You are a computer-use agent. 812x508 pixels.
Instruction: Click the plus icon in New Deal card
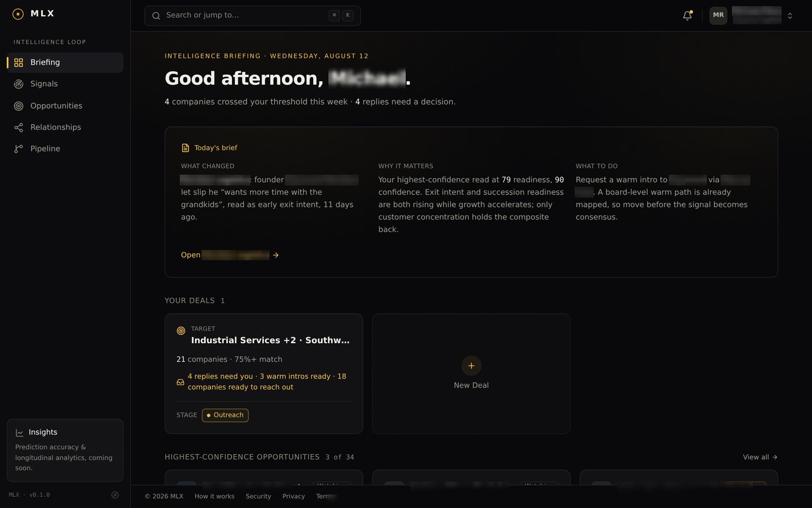[471, 366]
